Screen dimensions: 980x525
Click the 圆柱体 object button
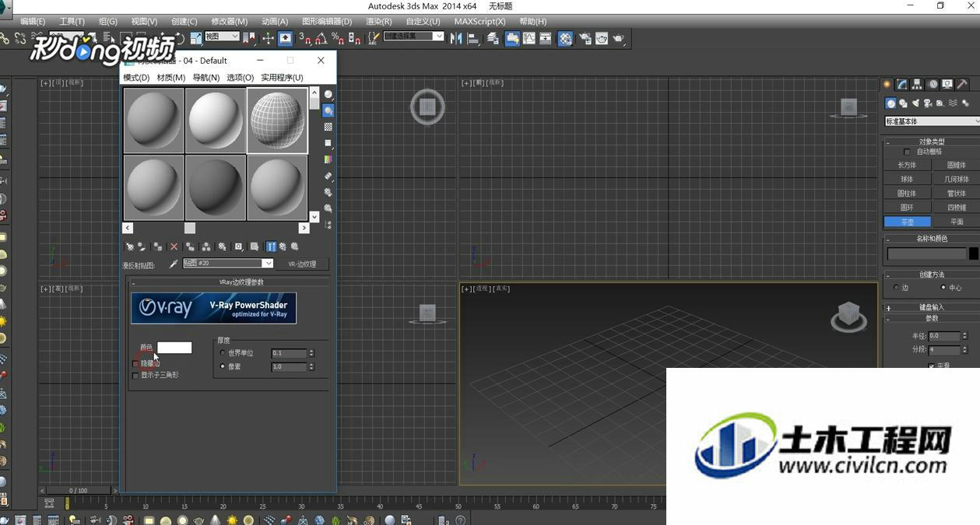(907, 193)
